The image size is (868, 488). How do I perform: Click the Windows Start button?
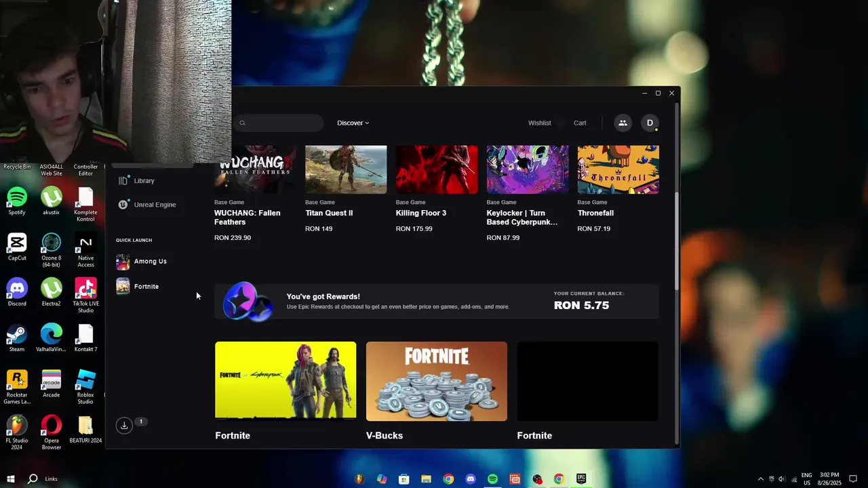coord(11,479)
